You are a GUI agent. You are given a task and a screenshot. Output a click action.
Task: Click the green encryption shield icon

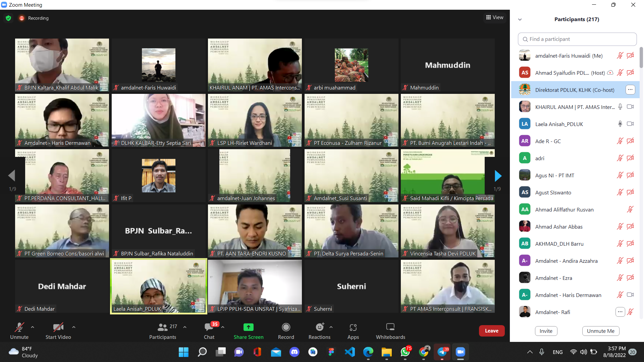(x=8, y=18)
